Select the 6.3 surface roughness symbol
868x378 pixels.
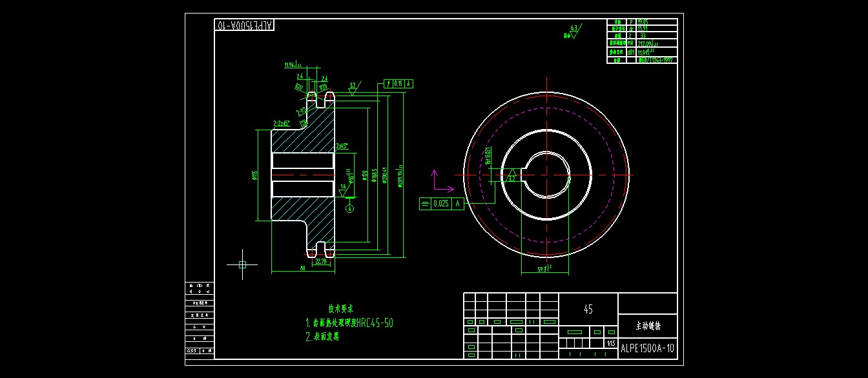click(573, 30)
